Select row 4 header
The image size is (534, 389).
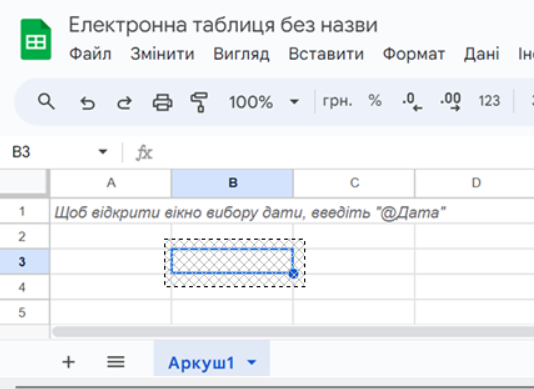point(24,287)
